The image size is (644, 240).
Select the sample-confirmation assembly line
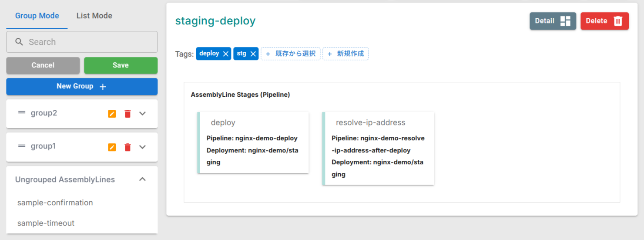coord(55,203)
